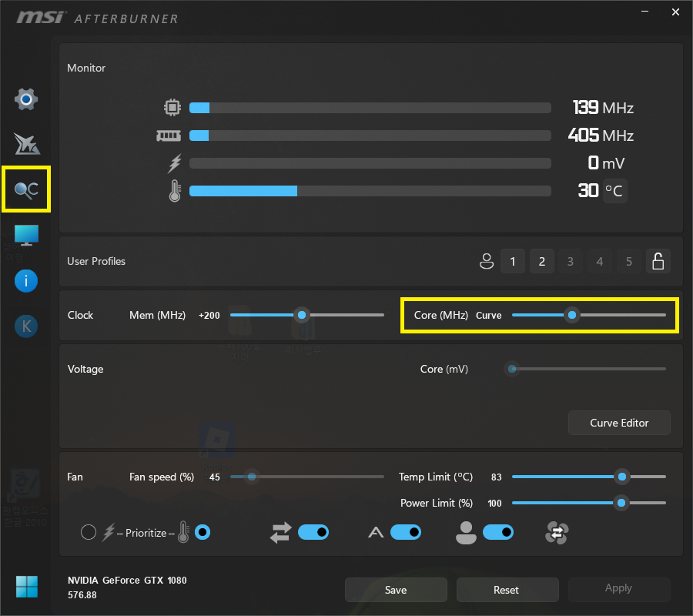Click the prioritize power lightning icon
Image resolution: width=693 pixels, height=616 pixels.
click(109, 533)
